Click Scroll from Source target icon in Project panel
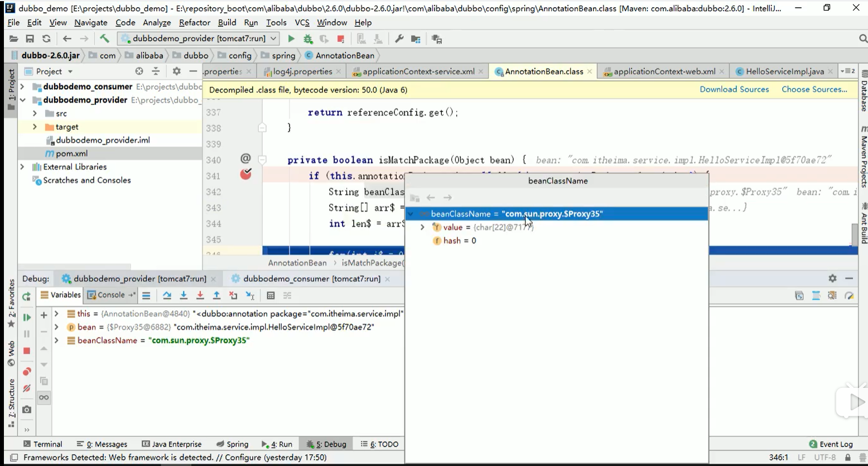Viewport: 868px width, 466px height. (139, 71)
